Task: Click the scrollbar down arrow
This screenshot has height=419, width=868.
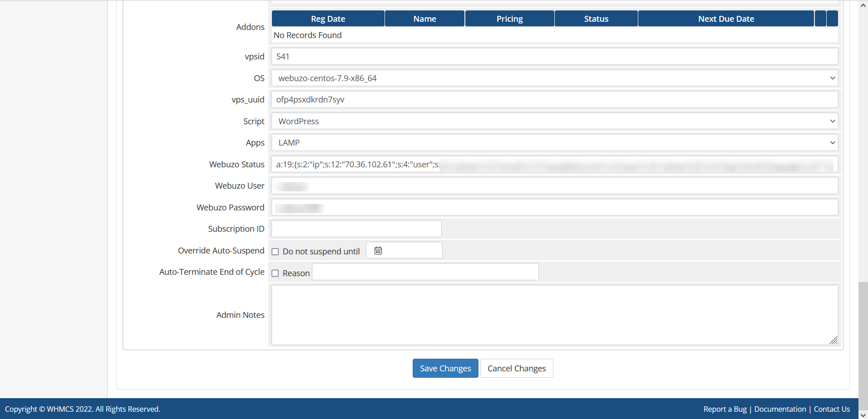Action: [x=863, y=414]
